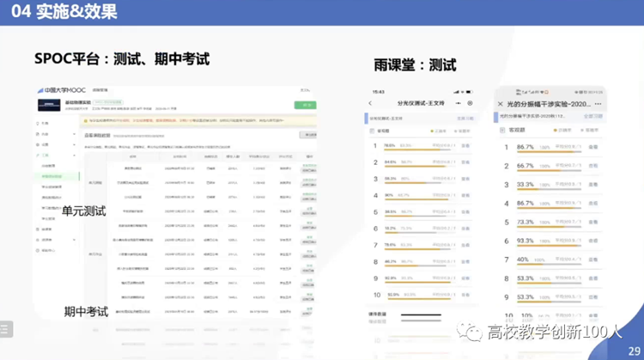Expand the 客观题 section in 分光仪测试 phone
Image resolution: width=644 pixels, height=360 pixels.
pos(383,131)
